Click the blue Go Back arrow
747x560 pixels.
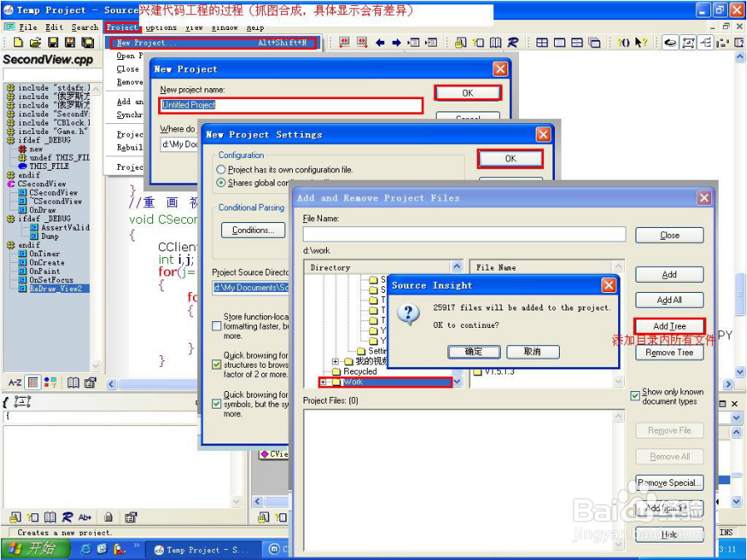379,43
